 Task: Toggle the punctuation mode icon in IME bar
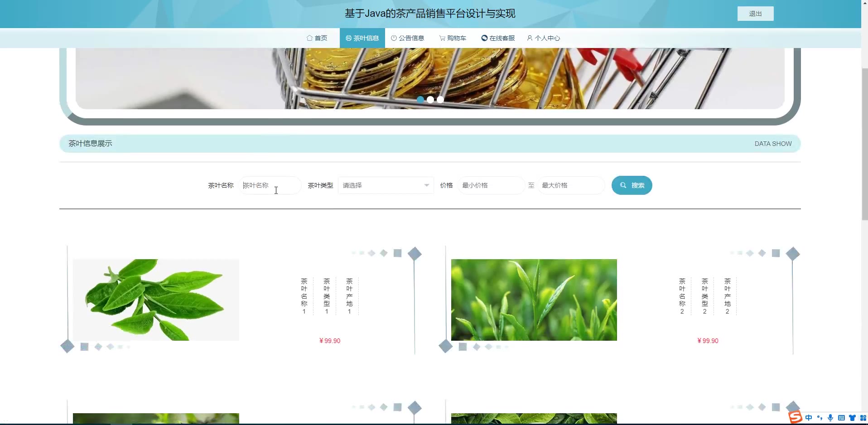pos(820,418)
